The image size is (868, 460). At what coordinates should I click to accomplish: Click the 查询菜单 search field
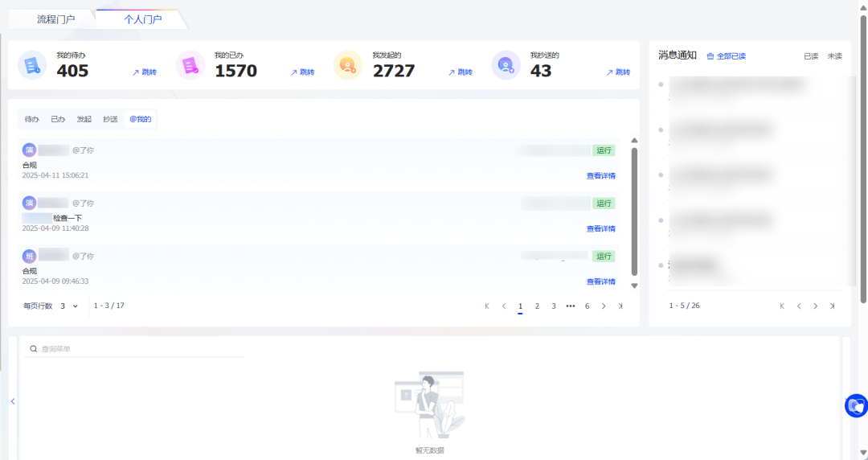click(137, 349)
